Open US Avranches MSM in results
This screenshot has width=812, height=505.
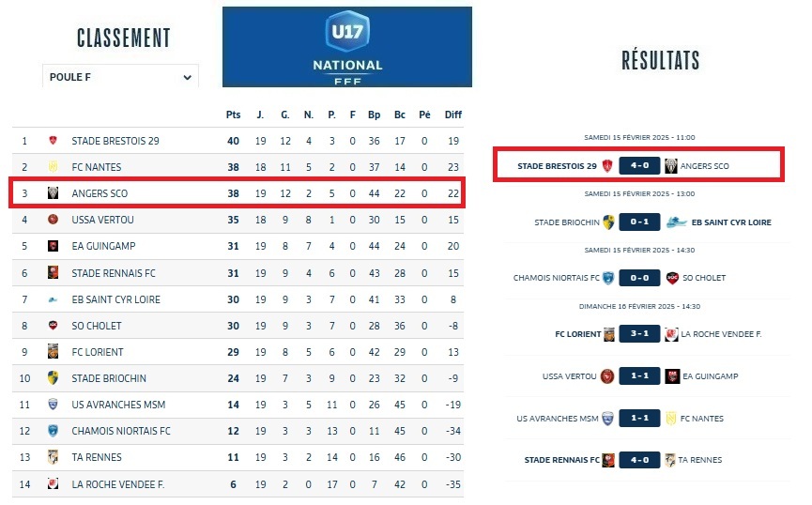coord(557,419)
